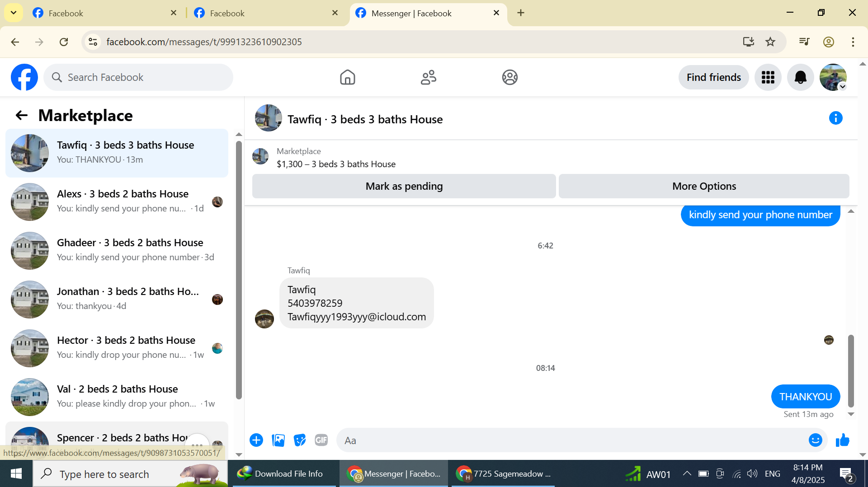Open media controls icon in toolbar
868x487 pixels.
pyautogui.click(x=804, y=42)
